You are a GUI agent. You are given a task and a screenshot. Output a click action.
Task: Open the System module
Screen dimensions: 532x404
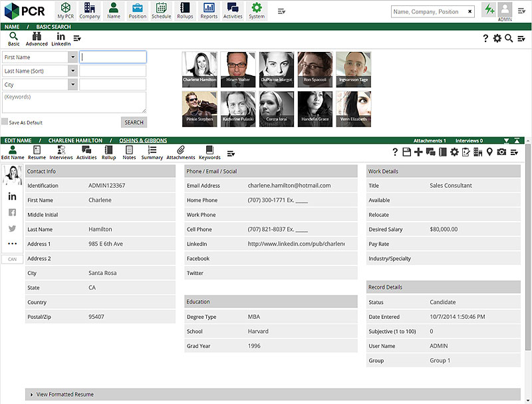coord(257,10)
